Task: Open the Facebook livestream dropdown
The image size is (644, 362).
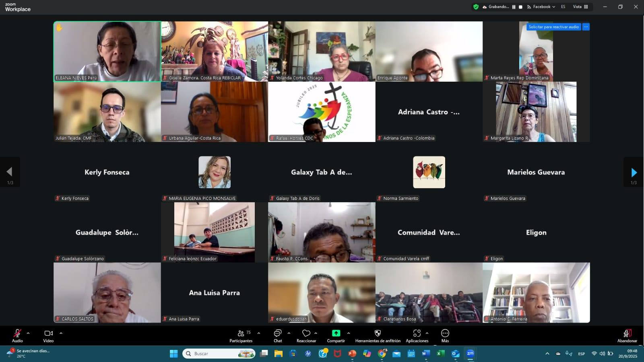Action: pyautogui.click(x=542, y=7)
